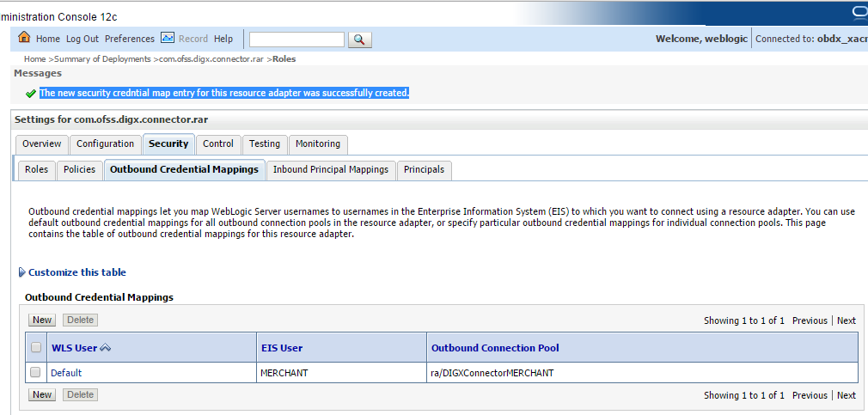Open the Configuration tab

105,143
